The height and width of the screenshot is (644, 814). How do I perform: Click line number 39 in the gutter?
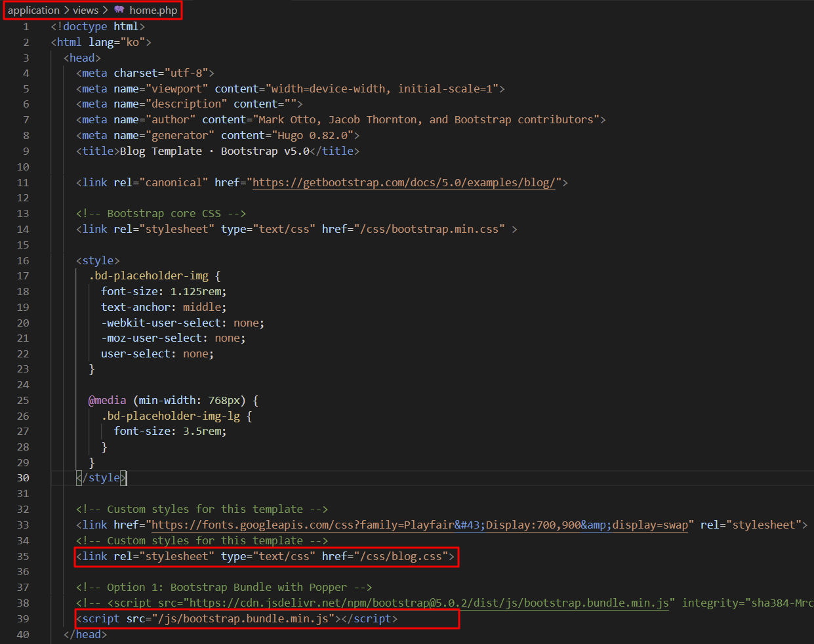23,618
